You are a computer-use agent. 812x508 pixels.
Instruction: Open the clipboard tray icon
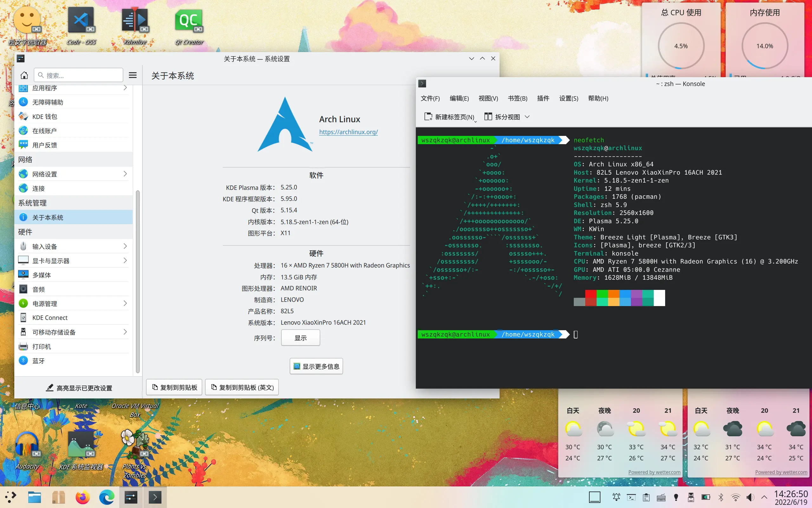point(646,497)
